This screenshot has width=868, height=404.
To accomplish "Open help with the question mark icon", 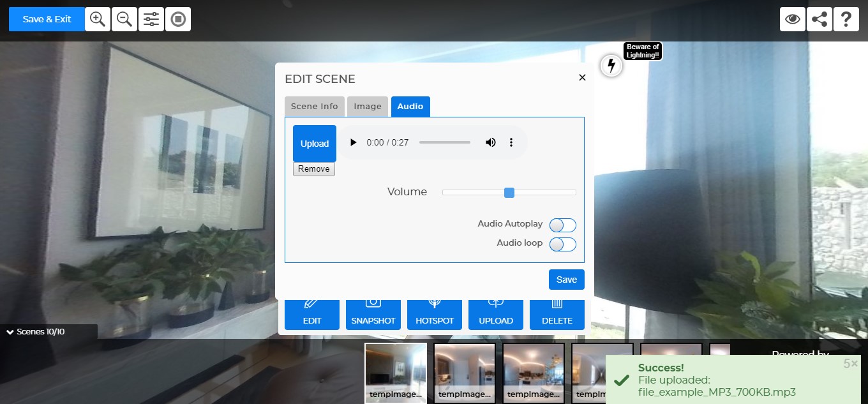I will [x=846, y=19].
